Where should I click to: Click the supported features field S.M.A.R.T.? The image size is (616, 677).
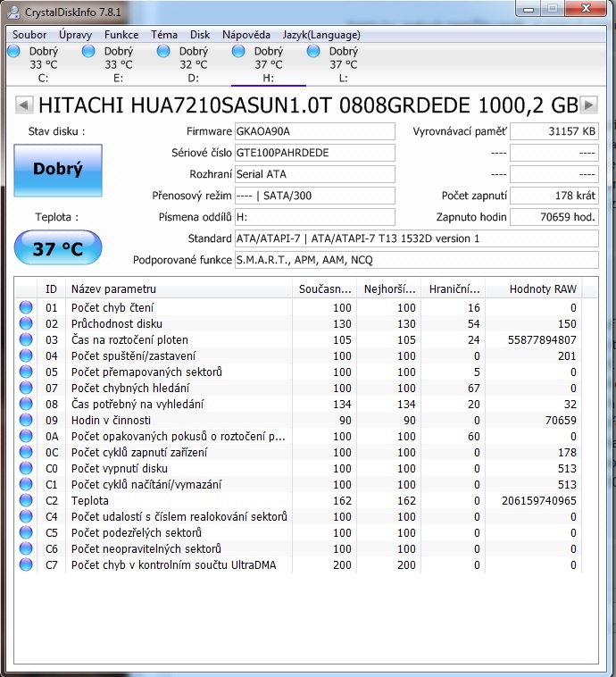tap(417, 260)
